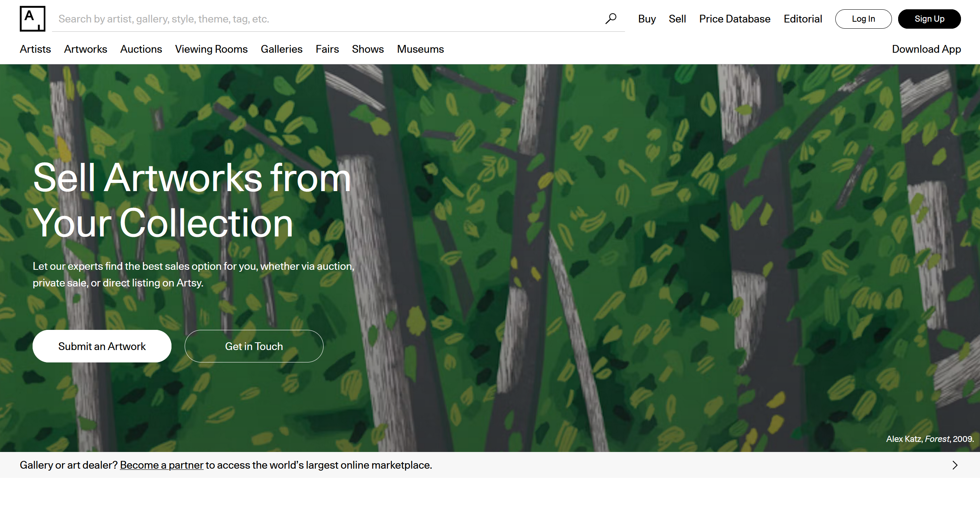Visit Viewing Rooms
Image resolution: width=980 pixels, height=514 pixels.
(x=211, y=49)
